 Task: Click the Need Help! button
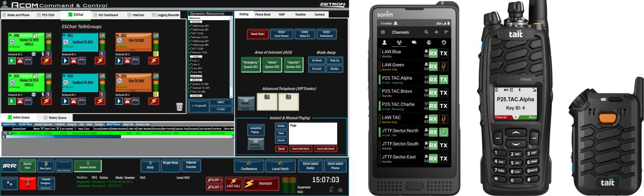click(x=257, y=34)
